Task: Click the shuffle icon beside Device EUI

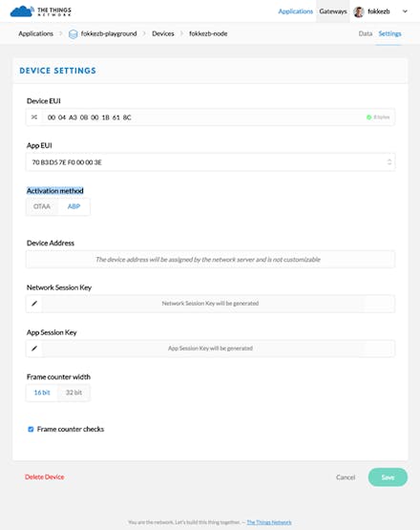Action: coord(34,117)
